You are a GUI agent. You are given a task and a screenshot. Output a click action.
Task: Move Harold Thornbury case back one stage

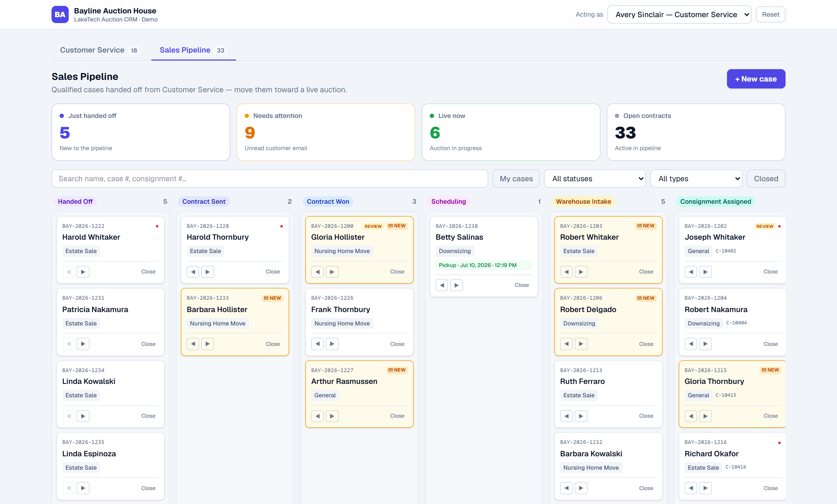[193, 272]
